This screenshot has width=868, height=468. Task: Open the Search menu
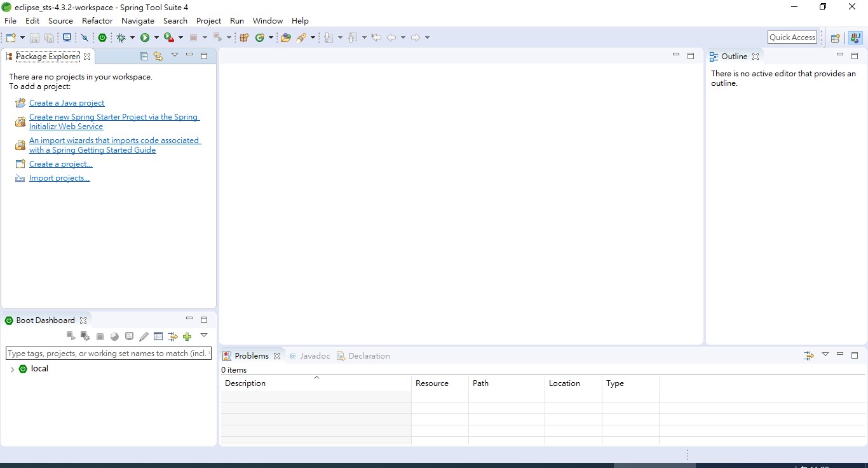pyautogui.click(x=175, y=21)
